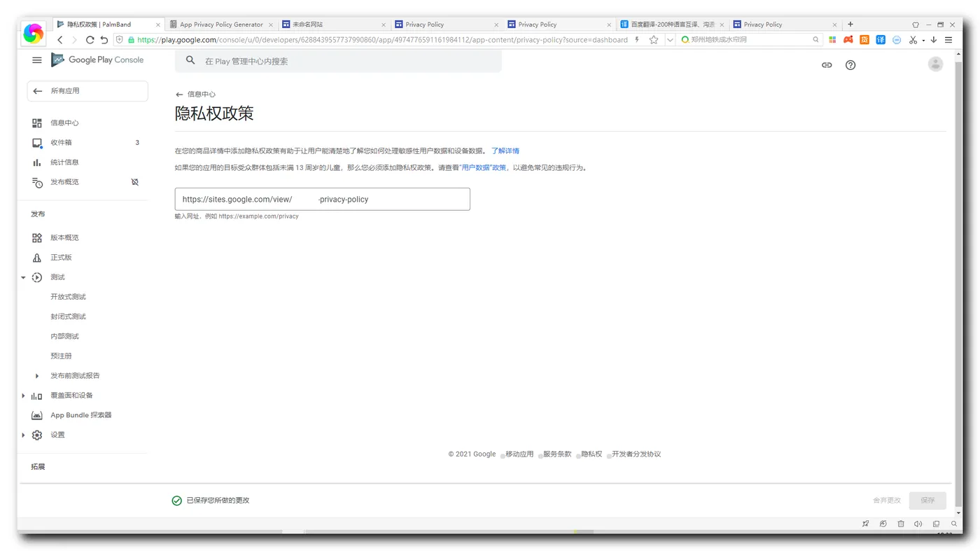This screenshot has height=551, width=980.
Task: Open 开发者分发协议 footer link
Action: [636, 454]
